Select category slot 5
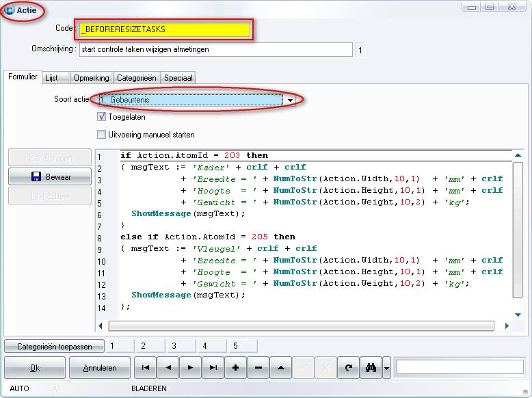Viewport: 532px width, 398px height. tap(243, 346)
